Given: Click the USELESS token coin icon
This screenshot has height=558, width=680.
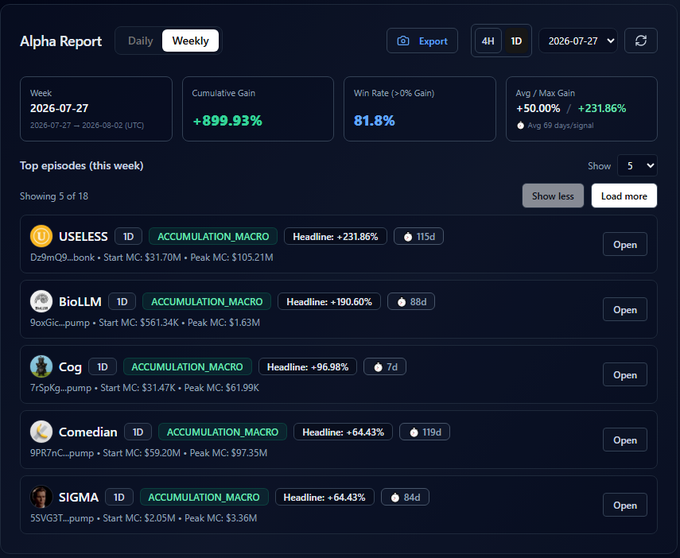Looking at the screenshot, I should [41, 236].
